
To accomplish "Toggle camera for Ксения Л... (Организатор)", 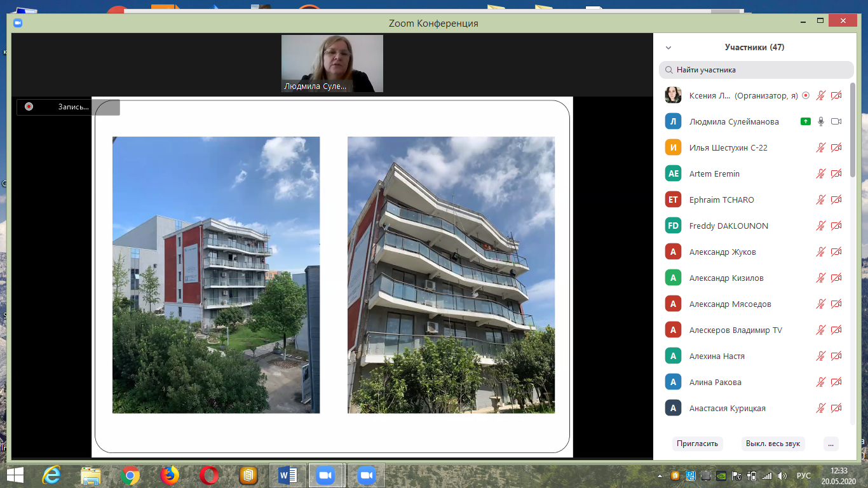I will click(x=836, y=95).
